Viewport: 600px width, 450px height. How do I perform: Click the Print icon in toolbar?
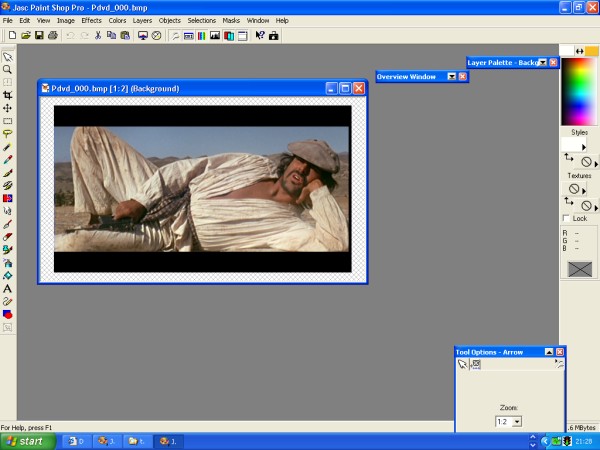point(52,35)
